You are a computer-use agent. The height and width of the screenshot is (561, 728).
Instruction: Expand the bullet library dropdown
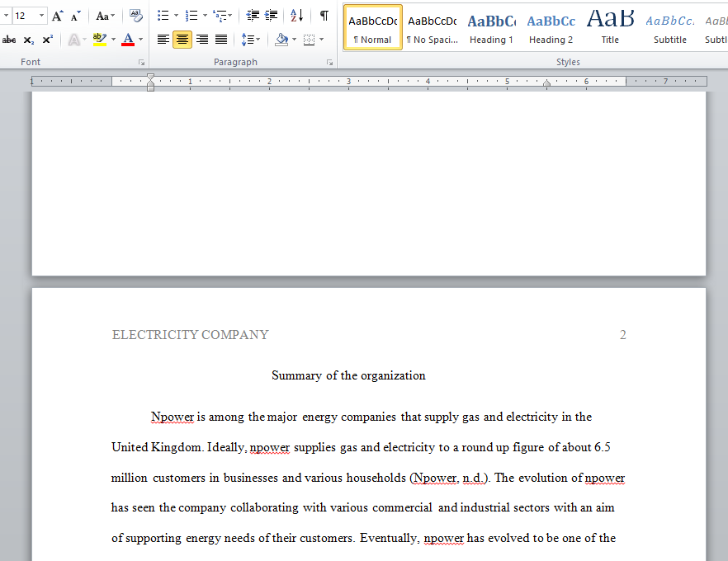[x=176, y=16]
